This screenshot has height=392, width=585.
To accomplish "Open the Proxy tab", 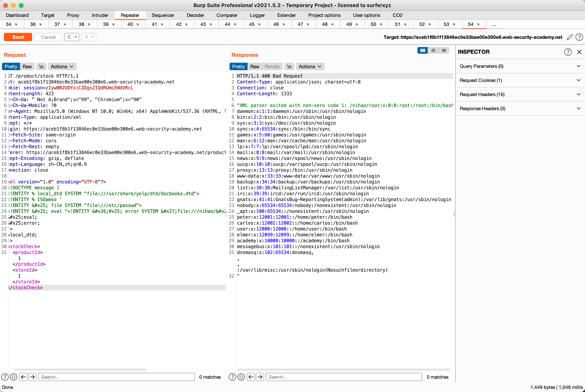I will click(x=73, y=15).
